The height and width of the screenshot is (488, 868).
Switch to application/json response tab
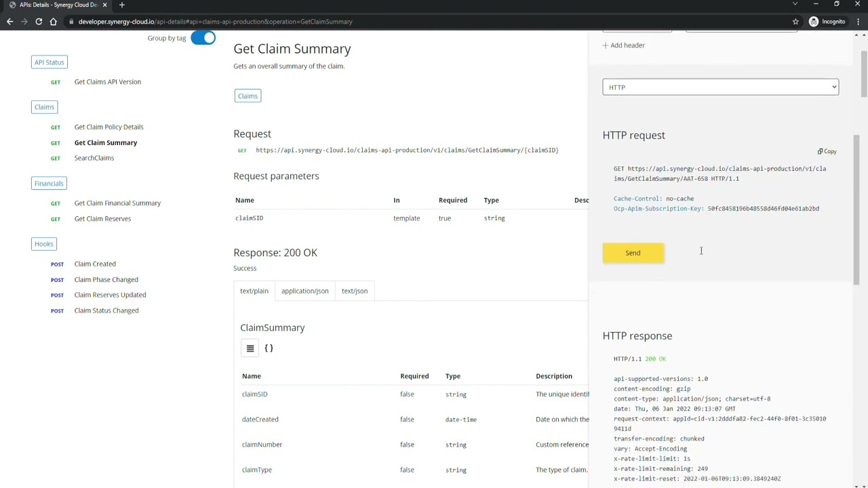point(304,291)
